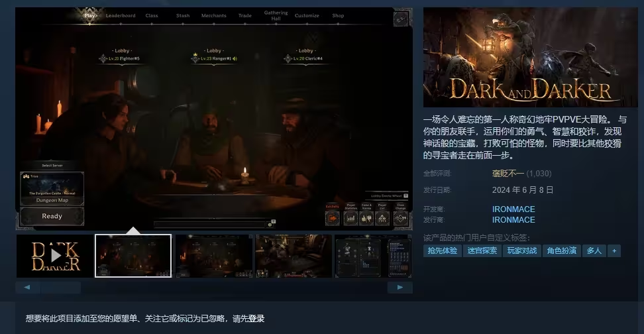Viewport: 644px width, 334px height.
Task: Click the Dungeon Map server card
Action: pyautogui.click(x=52, y=189)
